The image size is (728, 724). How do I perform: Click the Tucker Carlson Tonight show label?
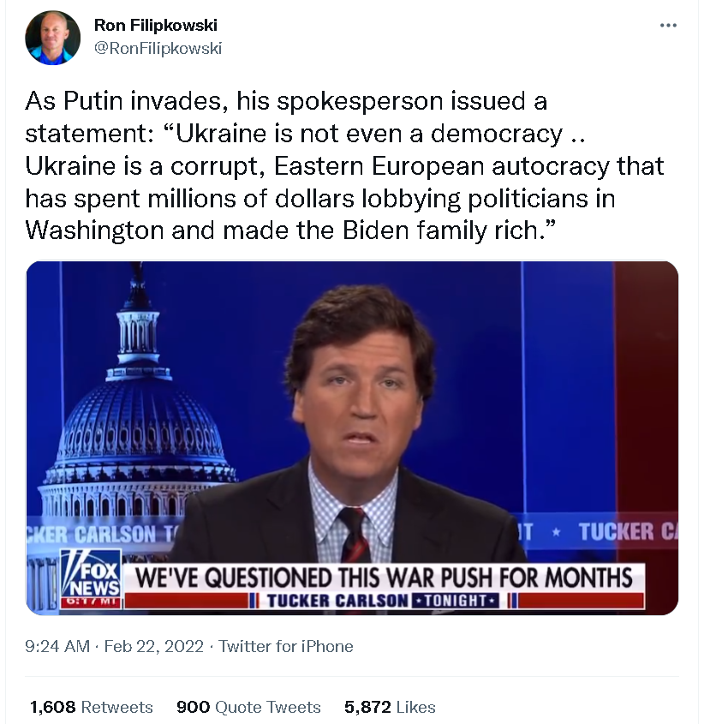click(381, 600)
